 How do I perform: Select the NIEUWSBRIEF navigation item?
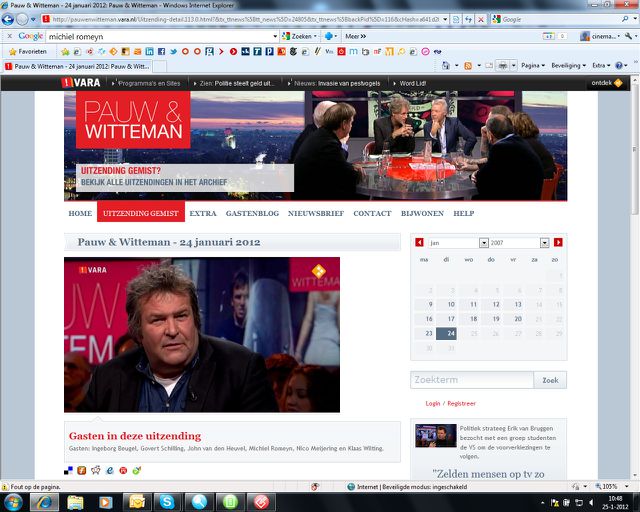[x=316, y=213]
